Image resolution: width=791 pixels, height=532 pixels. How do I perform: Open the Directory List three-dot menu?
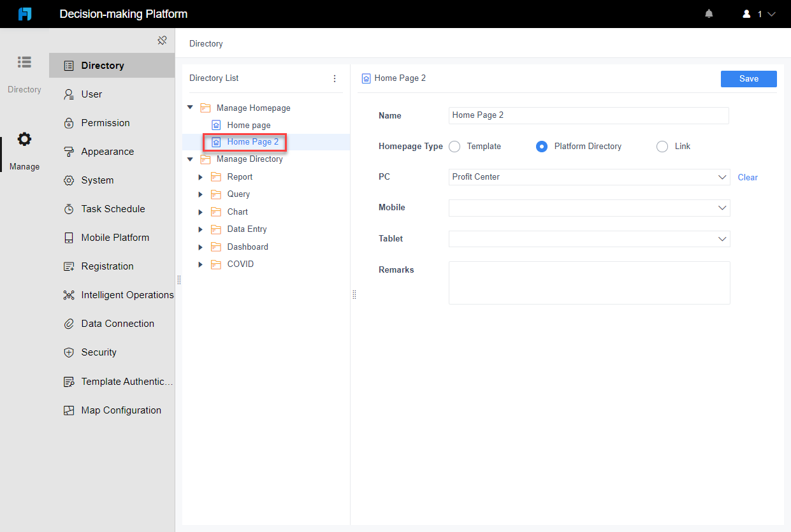tap(335, 78)
